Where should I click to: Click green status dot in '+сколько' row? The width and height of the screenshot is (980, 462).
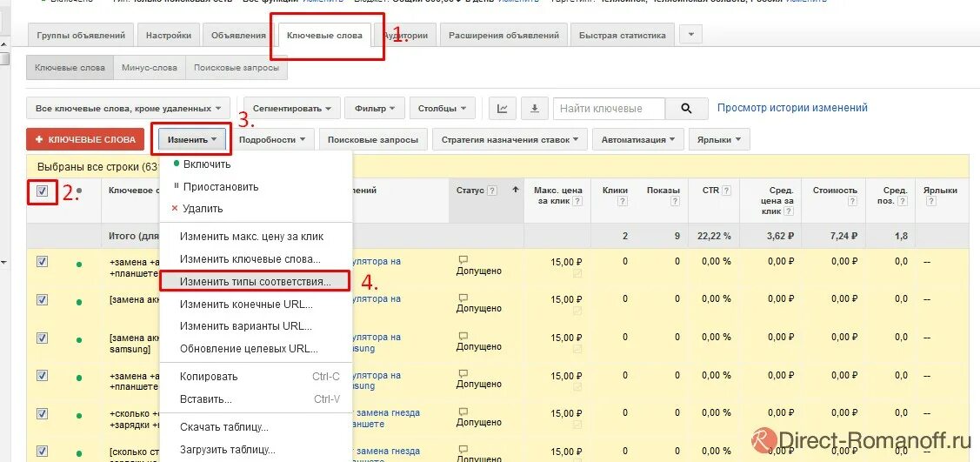(x=79, y=417)
